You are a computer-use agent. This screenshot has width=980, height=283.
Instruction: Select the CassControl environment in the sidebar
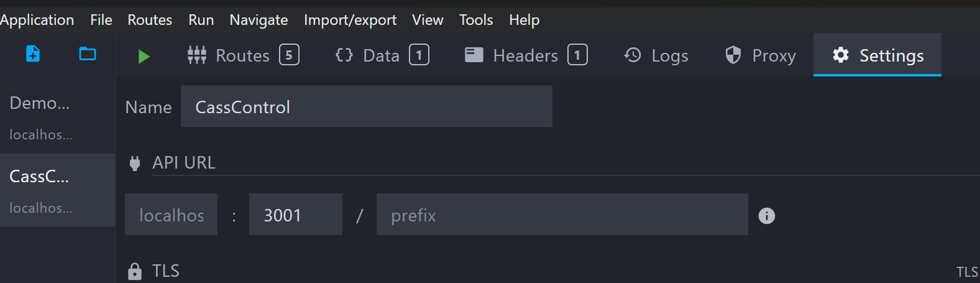(x=41, y=190)
